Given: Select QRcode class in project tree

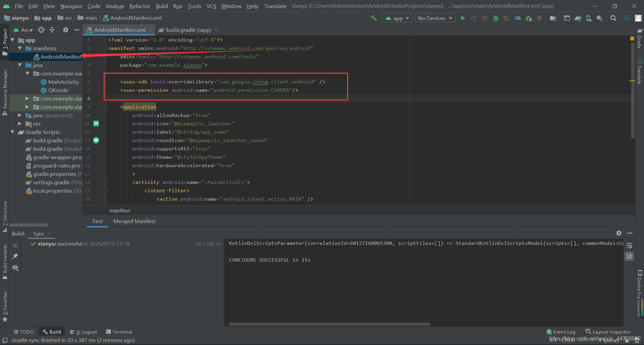Looking at the screenshot, I should [58, 90].
